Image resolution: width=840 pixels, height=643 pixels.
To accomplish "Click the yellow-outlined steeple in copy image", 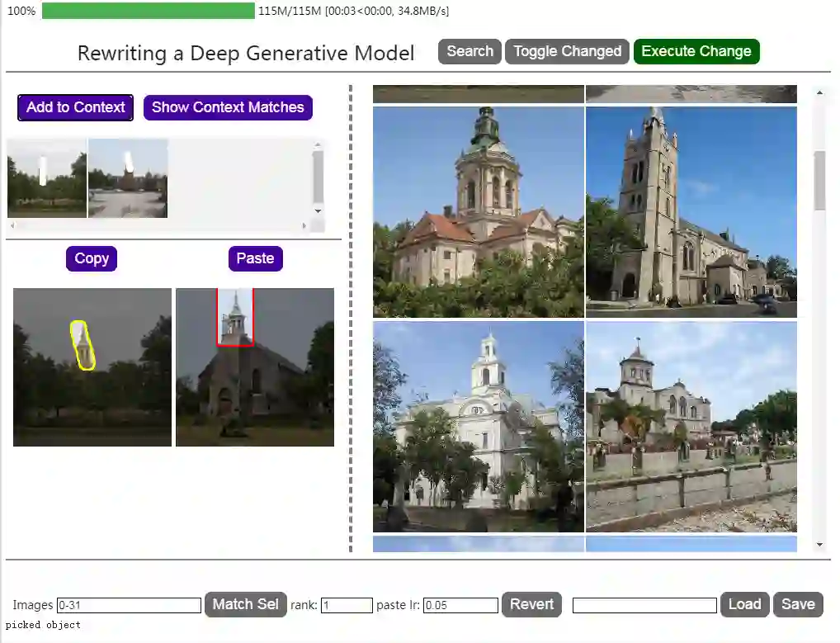I will coord(82,344).
